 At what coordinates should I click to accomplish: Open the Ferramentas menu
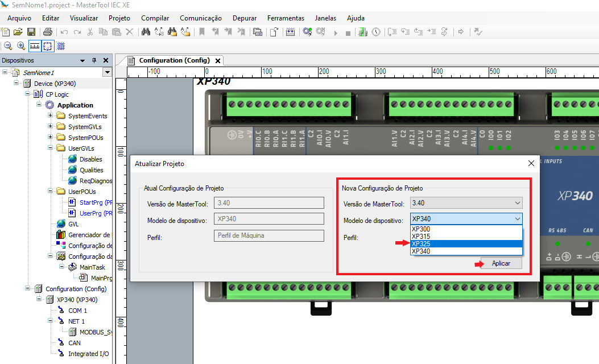pos(286,18)
